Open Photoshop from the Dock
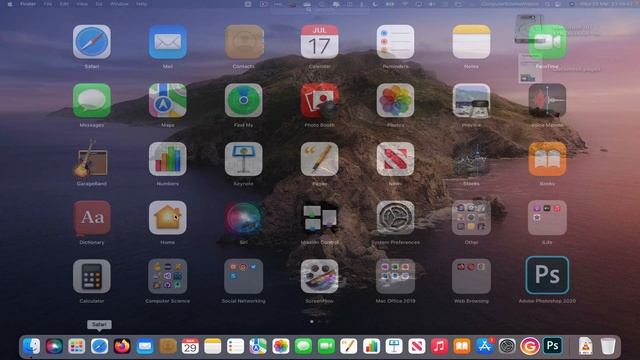The image size is (640, 360). (552, 347)
